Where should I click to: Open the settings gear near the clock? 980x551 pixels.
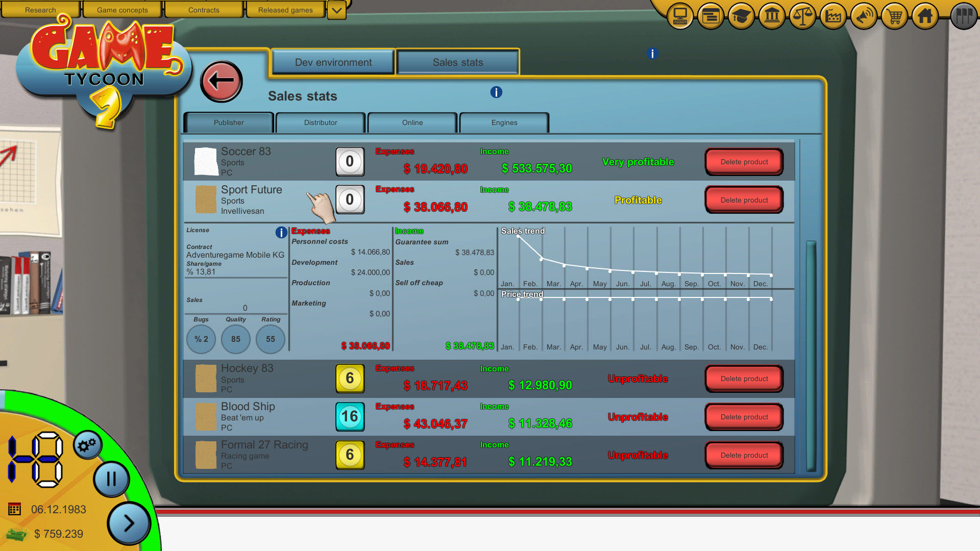point(87,444)
